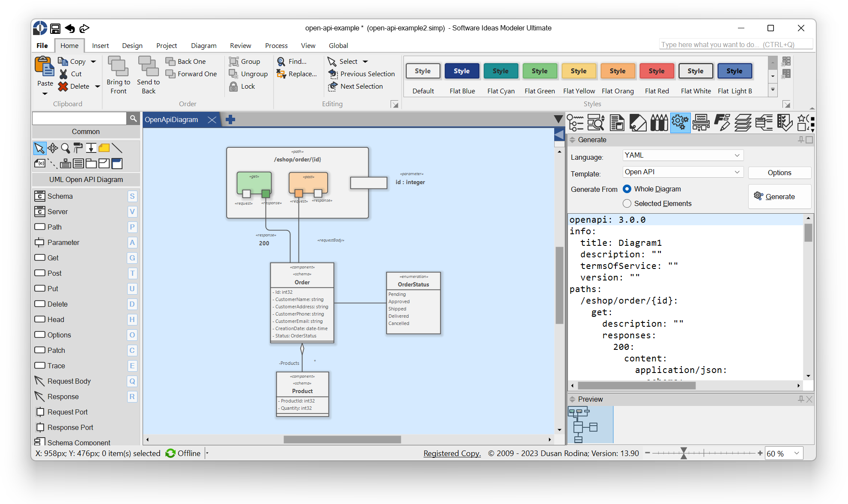Select the blue-header frame tool
Image resolution: width=848 pixels, height=504 pixels.
point(117,163)
